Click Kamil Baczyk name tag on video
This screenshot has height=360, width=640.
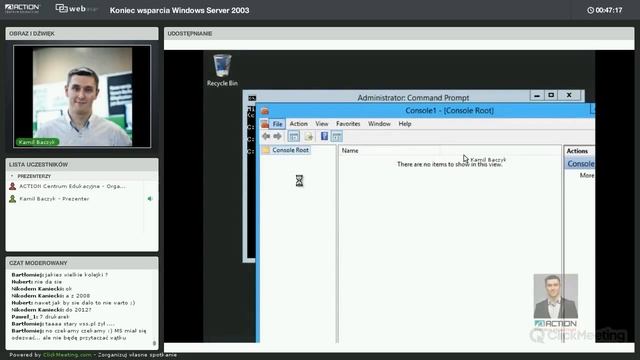(x=38, y=142)
